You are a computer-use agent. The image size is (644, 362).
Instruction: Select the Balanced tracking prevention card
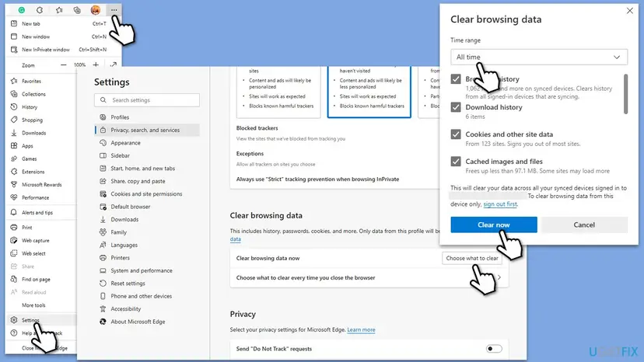pos(369,92)
